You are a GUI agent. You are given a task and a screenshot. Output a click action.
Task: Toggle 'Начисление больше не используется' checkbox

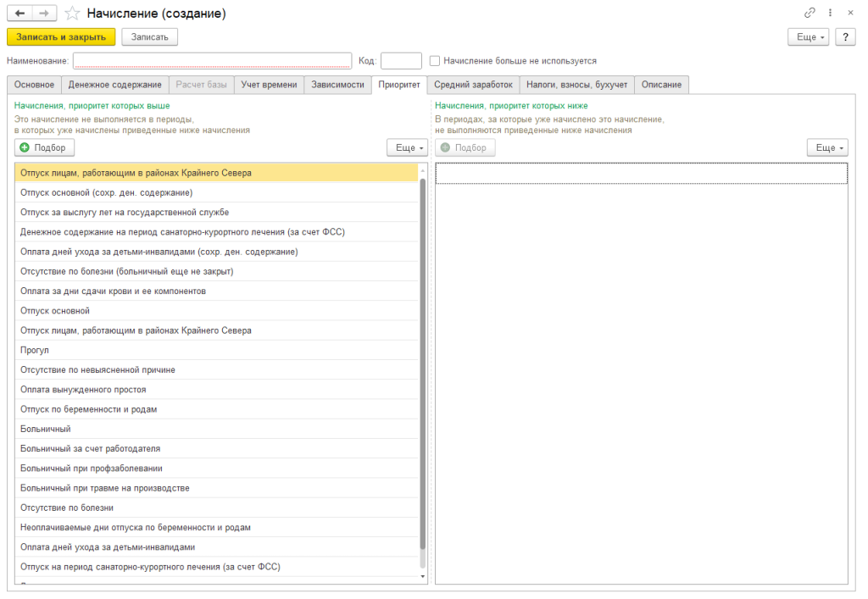coord(435,61)
